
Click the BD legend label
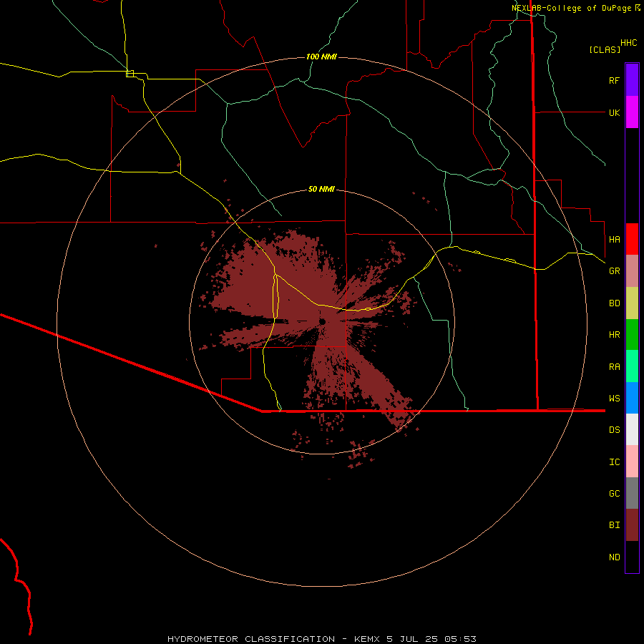(614, 303)
